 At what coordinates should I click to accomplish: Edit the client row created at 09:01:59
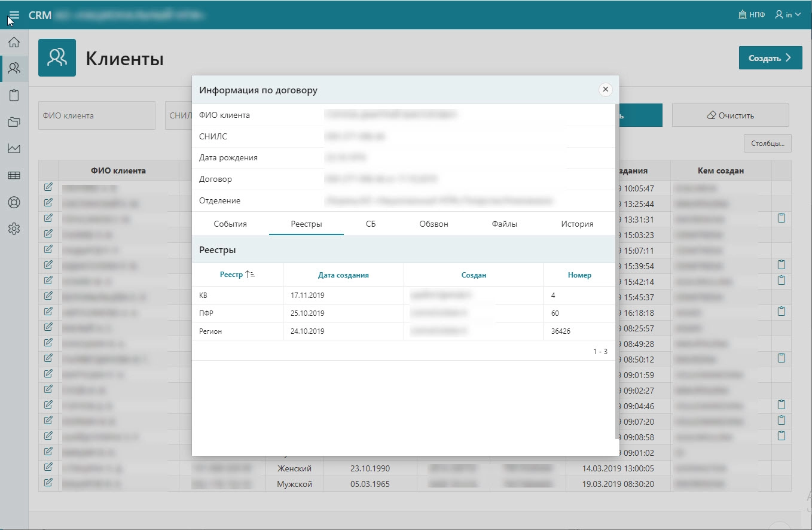48,374
